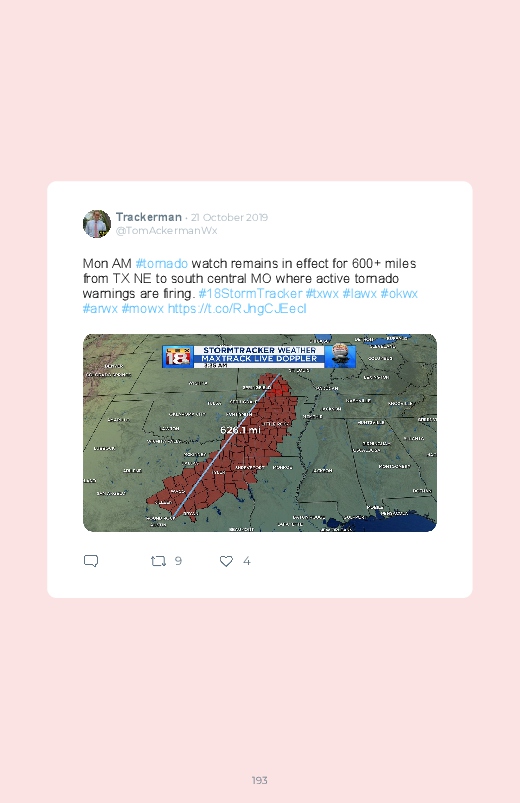Click the reply speech bubble icon
520x803 pixels.
pos(91,561)
